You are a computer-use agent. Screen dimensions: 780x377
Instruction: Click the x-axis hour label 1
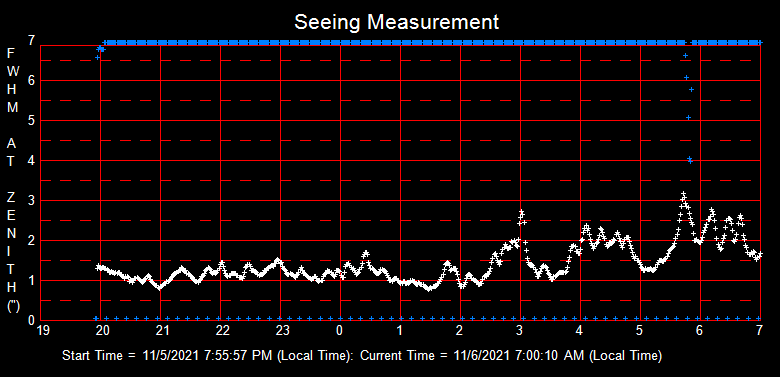coord(399,331)
